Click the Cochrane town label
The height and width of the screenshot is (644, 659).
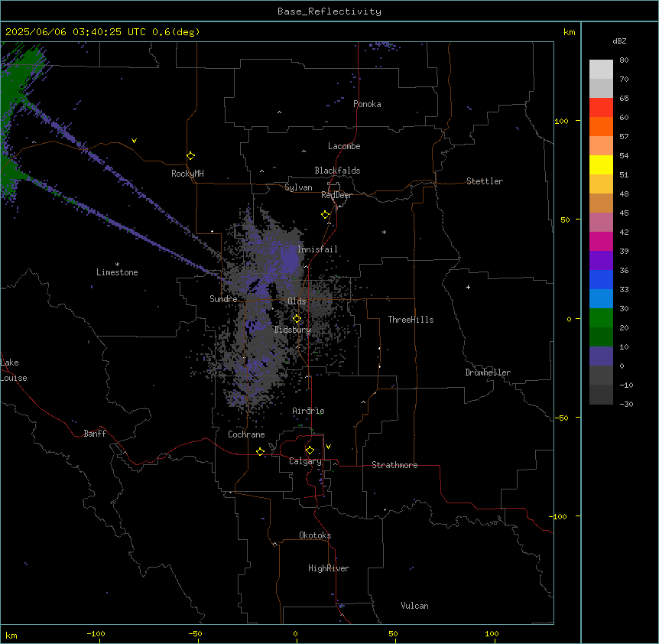pos(246,434)
